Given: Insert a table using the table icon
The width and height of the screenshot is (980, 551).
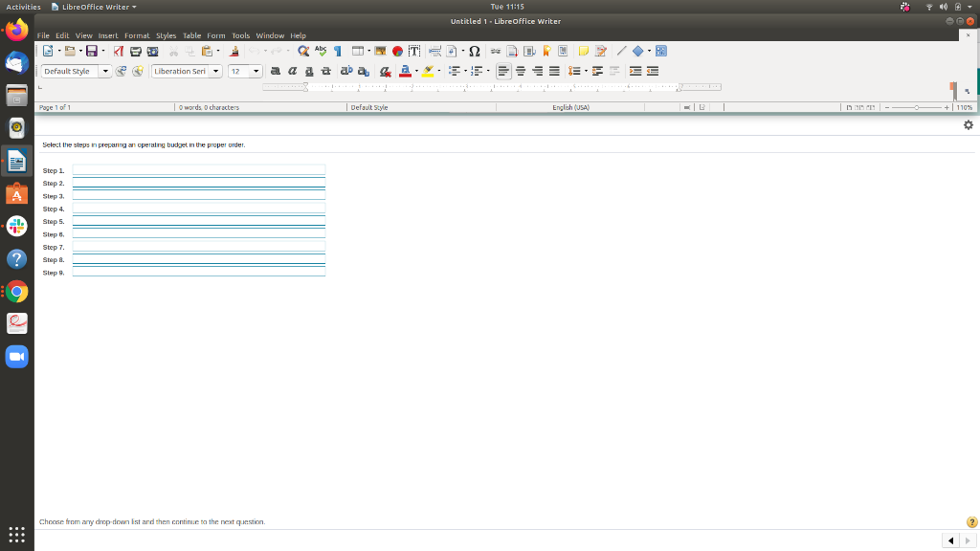Looking at the screenshot, I should tap(358, 52).
